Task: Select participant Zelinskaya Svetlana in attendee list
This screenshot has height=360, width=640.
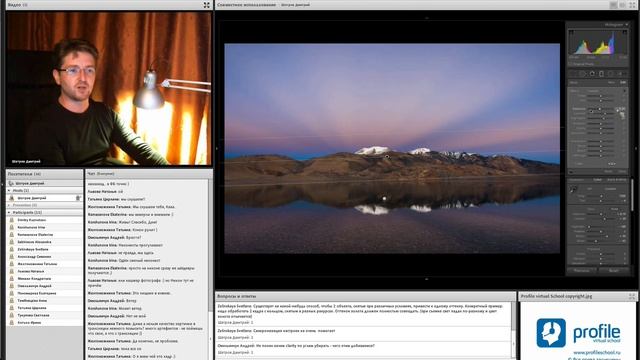Action: coord(45,249)
